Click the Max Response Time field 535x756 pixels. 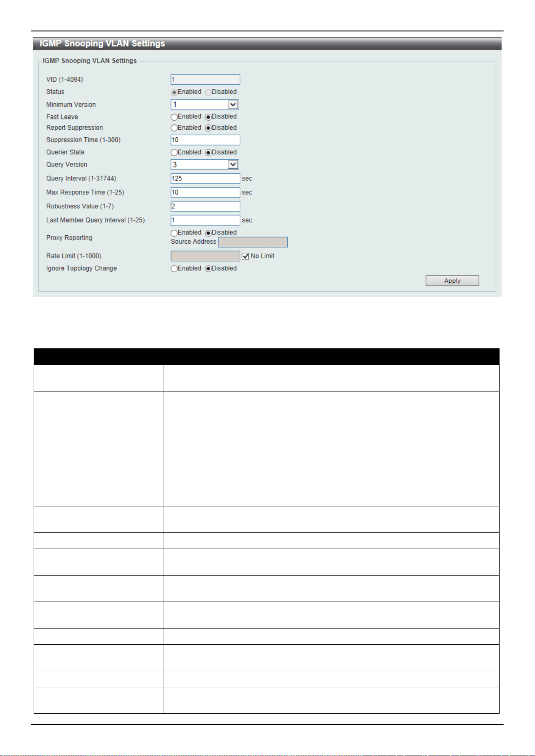[x=205, y=193]
